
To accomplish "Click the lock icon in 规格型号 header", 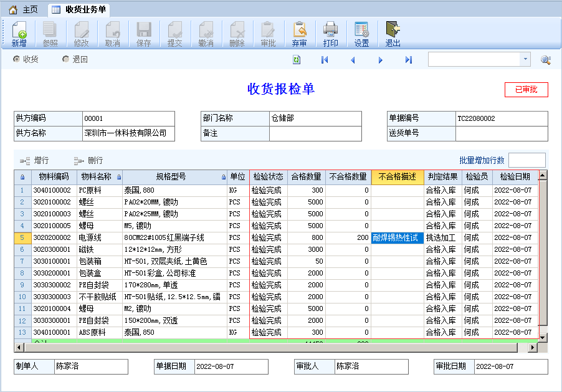I will [x=224, y=177].
